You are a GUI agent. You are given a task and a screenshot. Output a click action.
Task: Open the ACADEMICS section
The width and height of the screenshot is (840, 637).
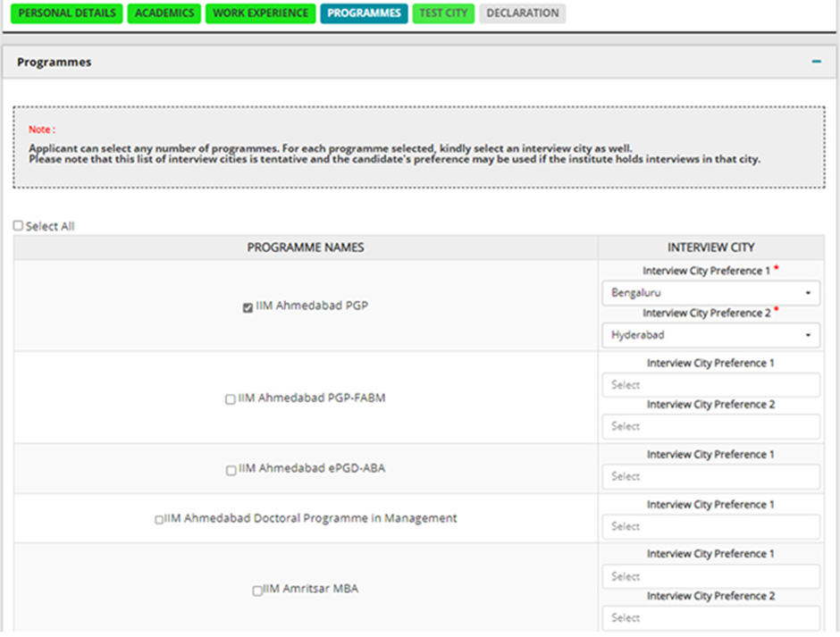pos(164,13)
